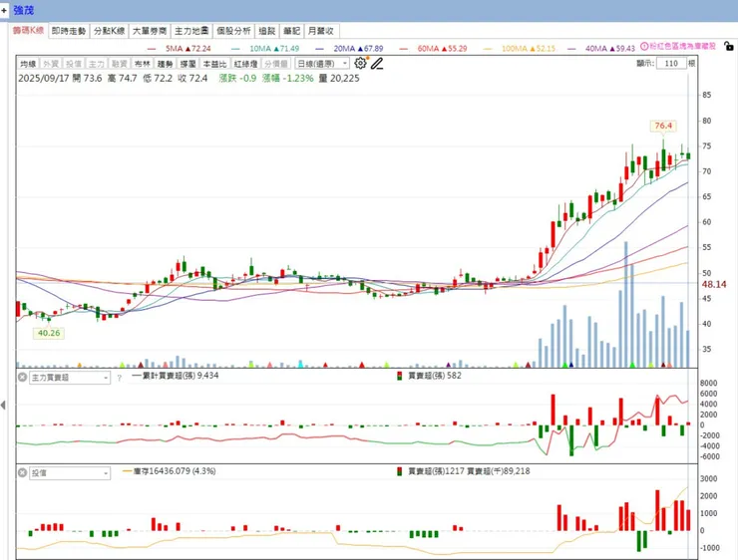Screen dimensions: 738x560
Task: Close the 投信 indicator panel
Action: (22, 472)
